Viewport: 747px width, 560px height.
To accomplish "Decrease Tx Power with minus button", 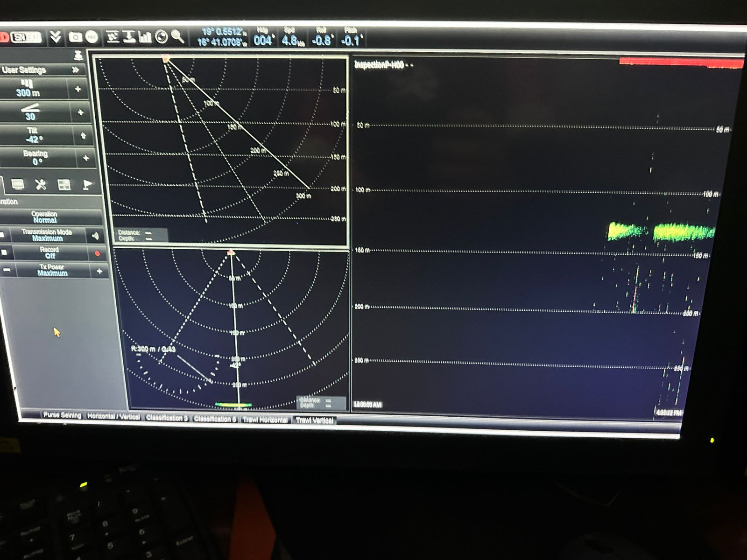I will point(7,270).
